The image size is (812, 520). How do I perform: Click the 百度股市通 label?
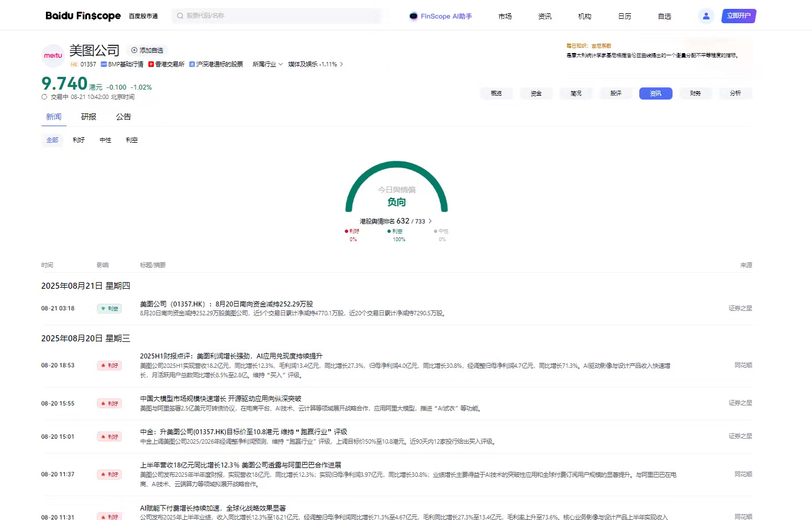tap(143, 17)
